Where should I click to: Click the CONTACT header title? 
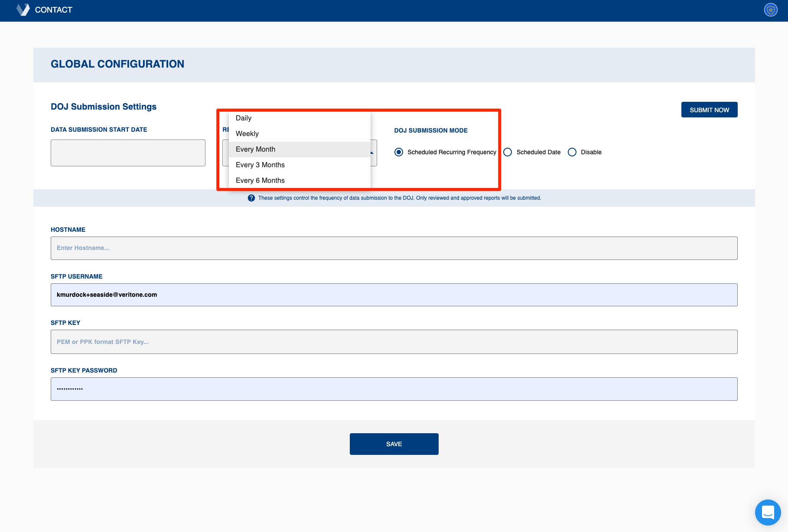pos(53,10)
